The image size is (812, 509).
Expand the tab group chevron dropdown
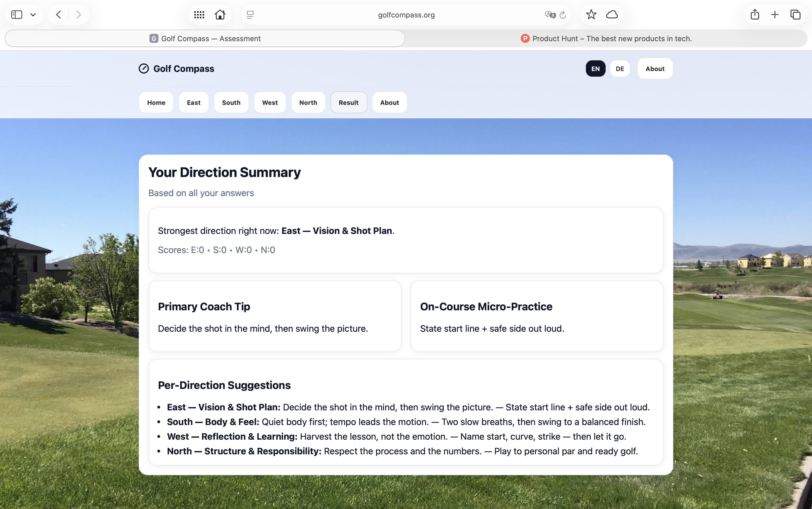(x=33, y=14)
